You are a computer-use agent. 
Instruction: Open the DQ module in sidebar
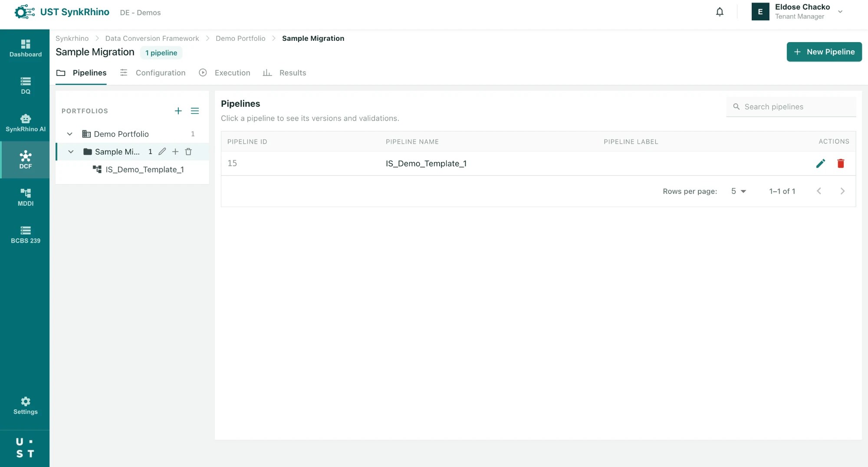[x=25, y=86]
